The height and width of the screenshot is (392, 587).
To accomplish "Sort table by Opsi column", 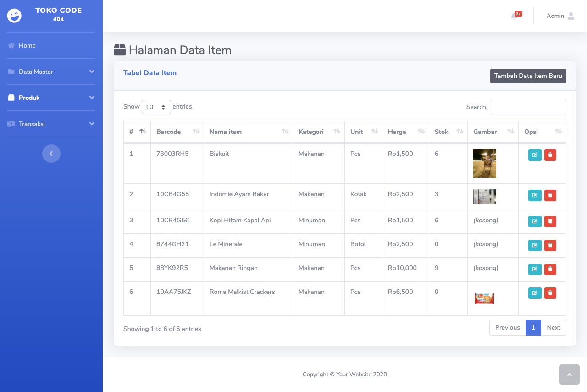I will point(542,132).
